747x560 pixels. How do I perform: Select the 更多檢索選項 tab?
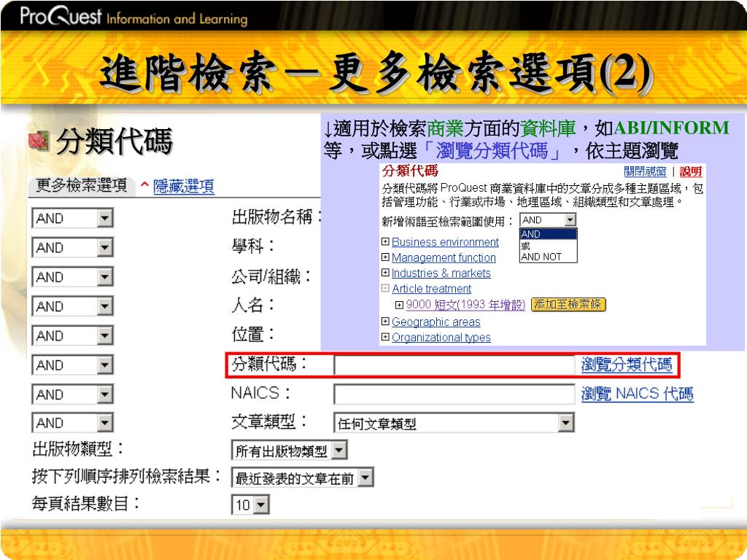tap(82, 185)
